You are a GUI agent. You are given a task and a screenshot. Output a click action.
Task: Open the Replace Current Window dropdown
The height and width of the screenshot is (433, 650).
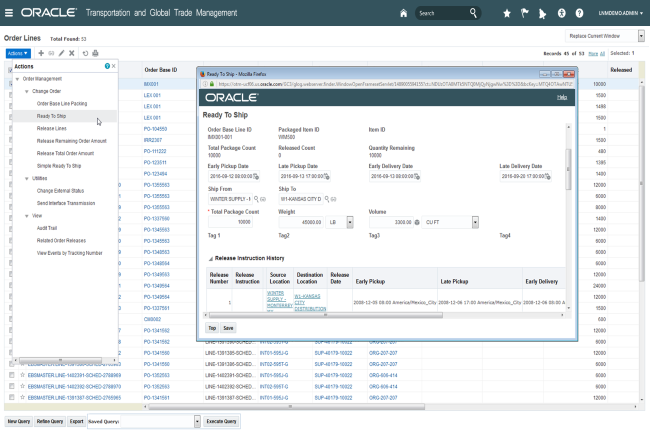click(641, 36)
